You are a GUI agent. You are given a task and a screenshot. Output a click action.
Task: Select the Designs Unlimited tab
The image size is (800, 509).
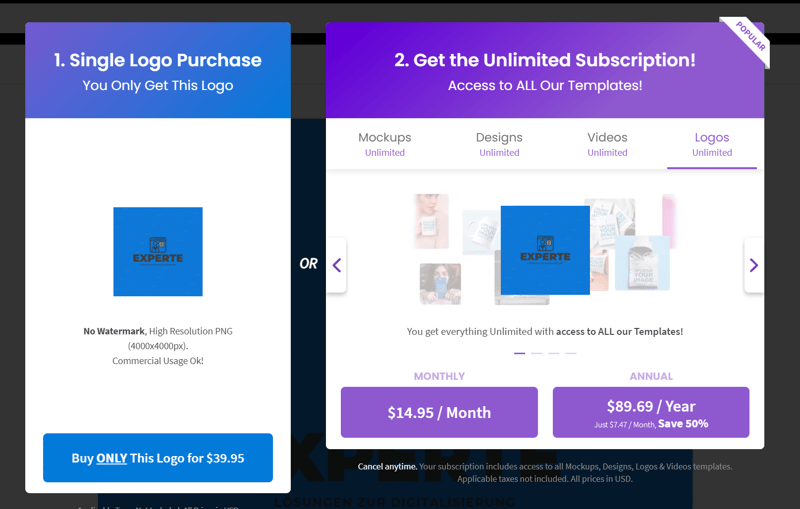[x=499, y=144]
